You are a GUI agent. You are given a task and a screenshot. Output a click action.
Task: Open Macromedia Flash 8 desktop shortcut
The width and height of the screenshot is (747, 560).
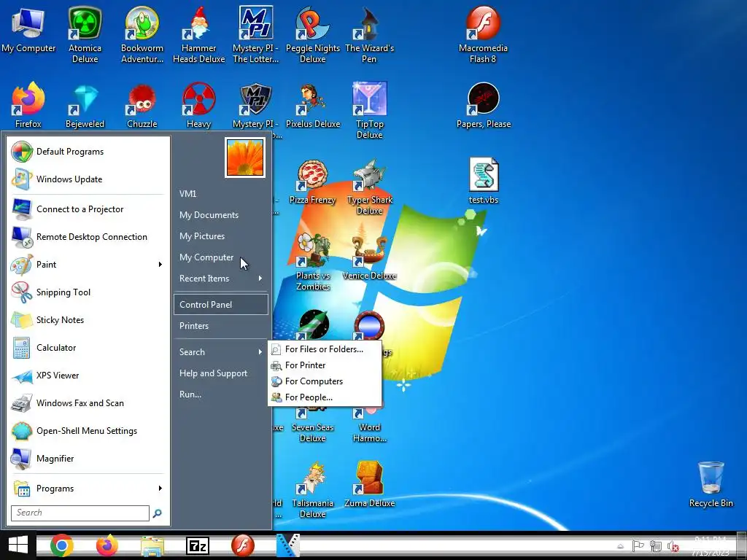(483, 34)
